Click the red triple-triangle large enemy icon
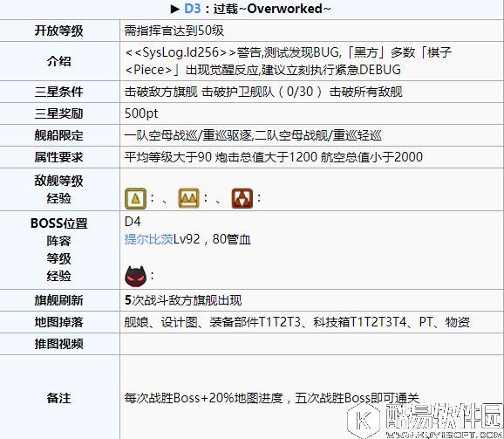Viewport: 504px width, 439px height. pyautogui.click(x=242, y=198)
